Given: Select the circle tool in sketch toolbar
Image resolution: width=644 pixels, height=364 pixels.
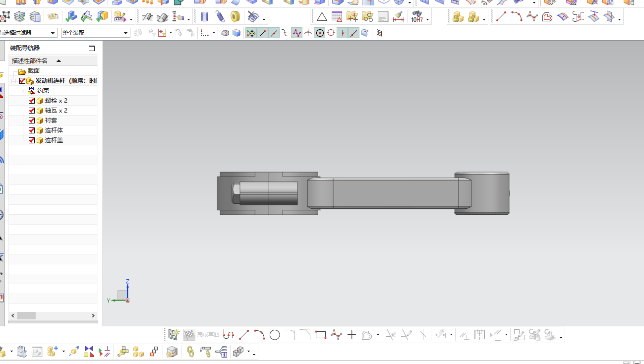Looking at the screenshot, I should pyautogui.click(x=275, y=335).
